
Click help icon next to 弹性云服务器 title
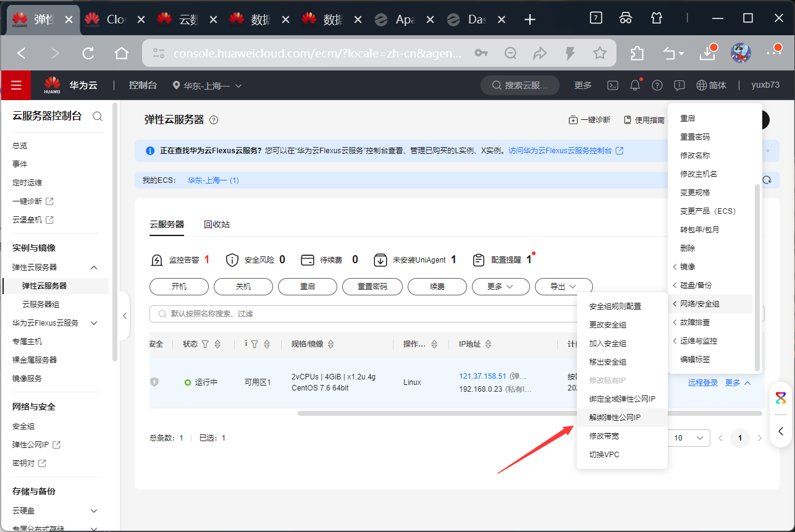click(214, 120)
